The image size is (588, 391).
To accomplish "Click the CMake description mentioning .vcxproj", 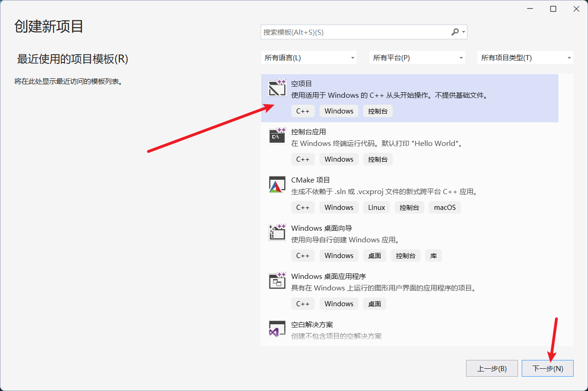I will (x=384, y=192).
